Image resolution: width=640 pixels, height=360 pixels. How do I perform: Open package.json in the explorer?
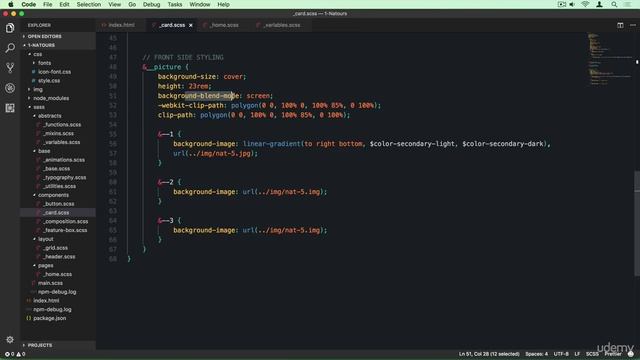point(58,318)
